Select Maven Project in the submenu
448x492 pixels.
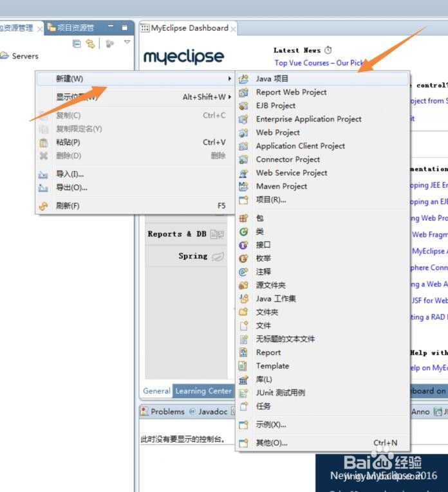[x=322, y=187]
